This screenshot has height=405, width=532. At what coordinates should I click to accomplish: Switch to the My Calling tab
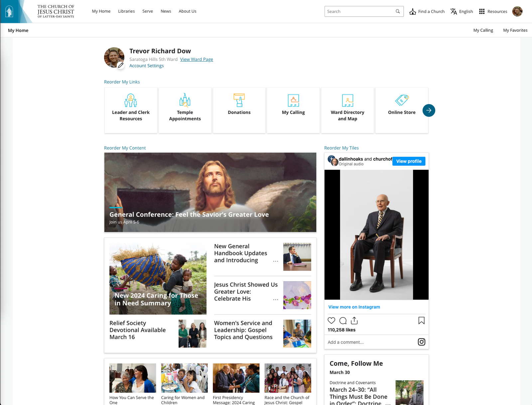click(483, 30)
